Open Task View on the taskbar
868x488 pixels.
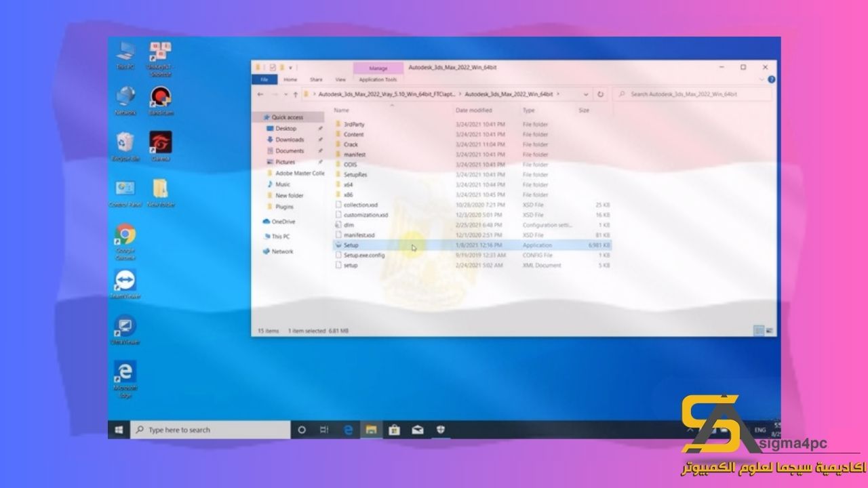(x=325, y=430)
